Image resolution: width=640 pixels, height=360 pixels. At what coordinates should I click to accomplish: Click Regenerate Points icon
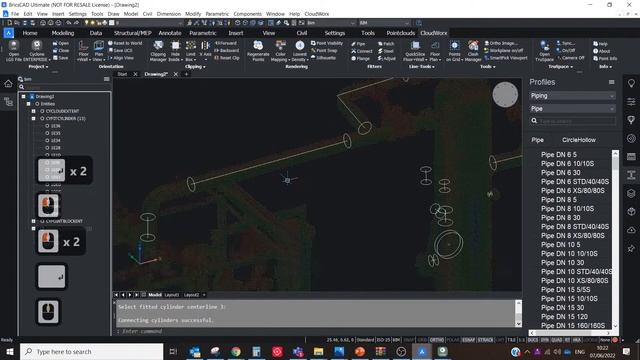[258, 51]
